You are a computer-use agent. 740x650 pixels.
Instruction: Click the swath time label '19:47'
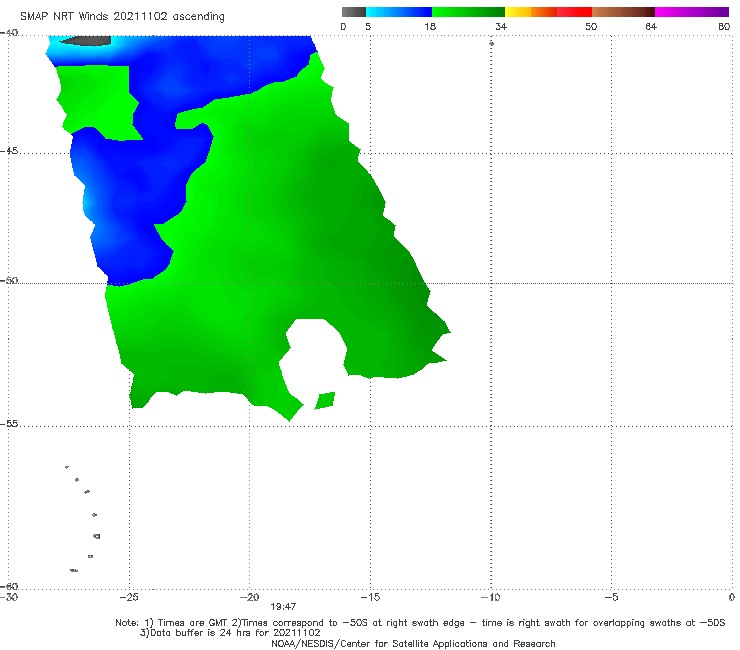click(x=283, y=607)
